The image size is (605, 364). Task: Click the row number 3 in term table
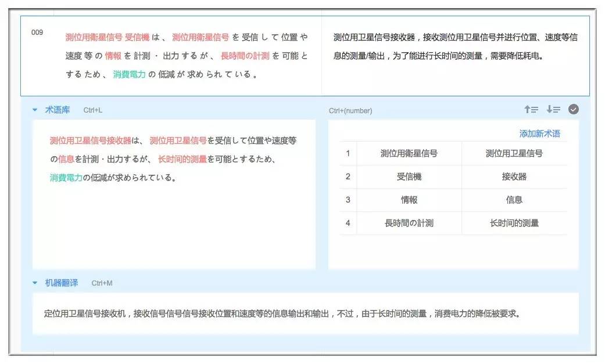pos(348,200)
